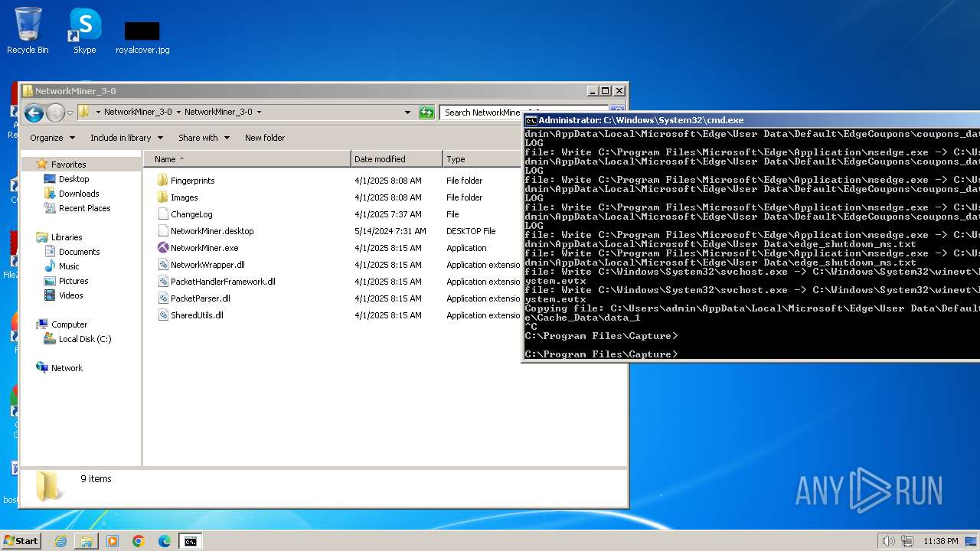Sort files by the Type column
Screen dimensions: 980x551
pyautogui.click(x=482, y=159)
